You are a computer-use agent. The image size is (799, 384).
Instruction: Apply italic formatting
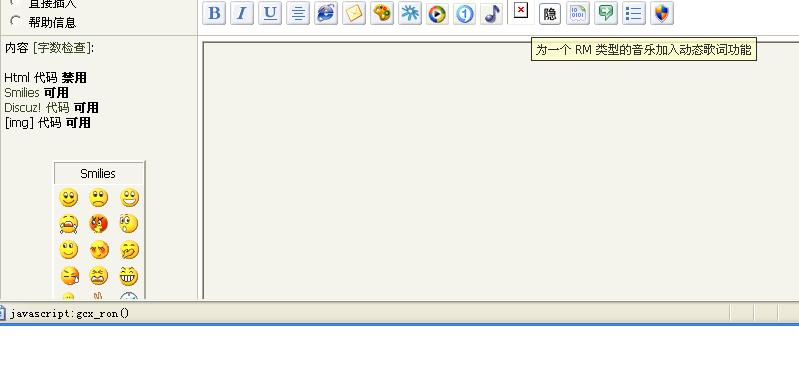242,13
